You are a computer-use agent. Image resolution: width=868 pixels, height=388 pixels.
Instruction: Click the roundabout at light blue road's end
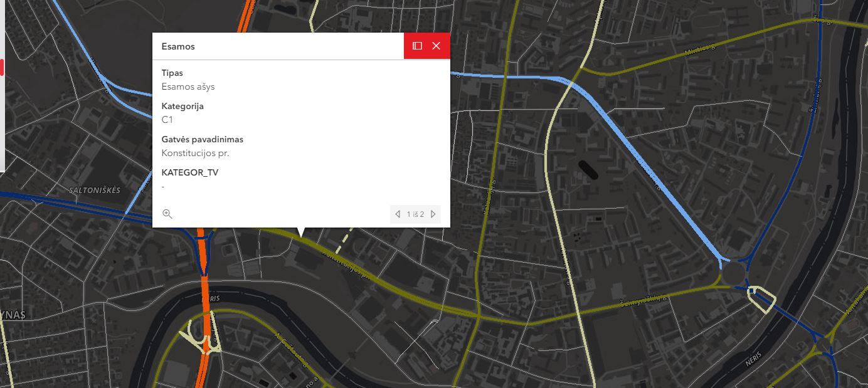(732, 274)
